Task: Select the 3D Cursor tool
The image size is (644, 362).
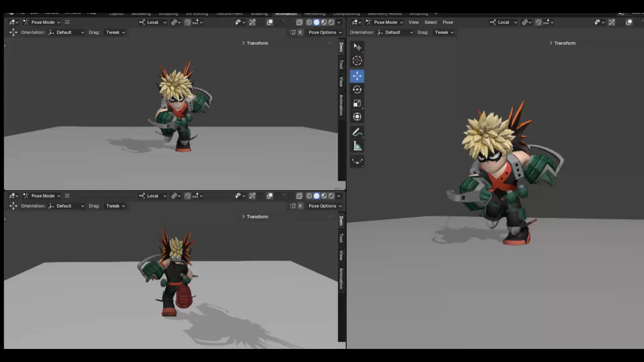Action: pos(357,61)
